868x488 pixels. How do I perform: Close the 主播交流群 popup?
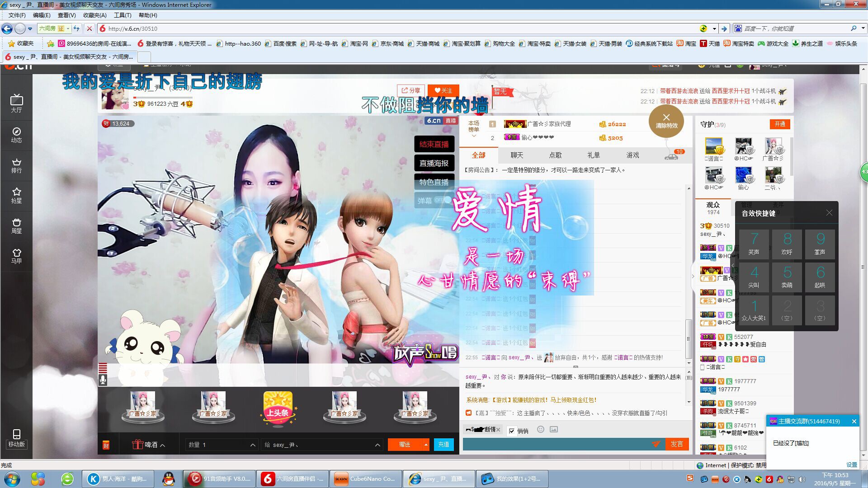pos(854,421)
